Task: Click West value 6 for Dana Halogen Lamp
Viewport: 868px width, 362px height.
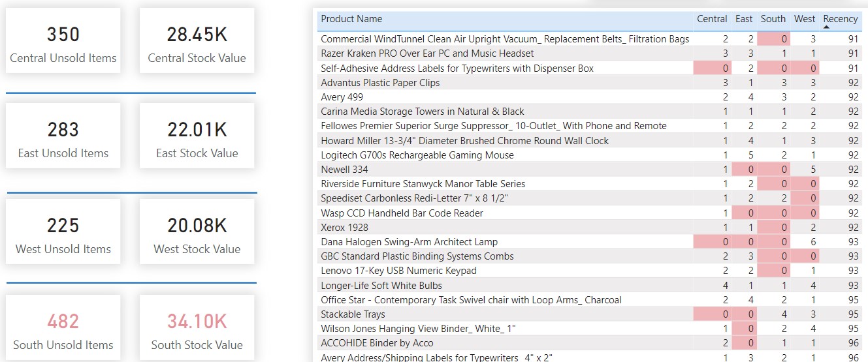Action: pyautogui.click(x=813, y=242)
